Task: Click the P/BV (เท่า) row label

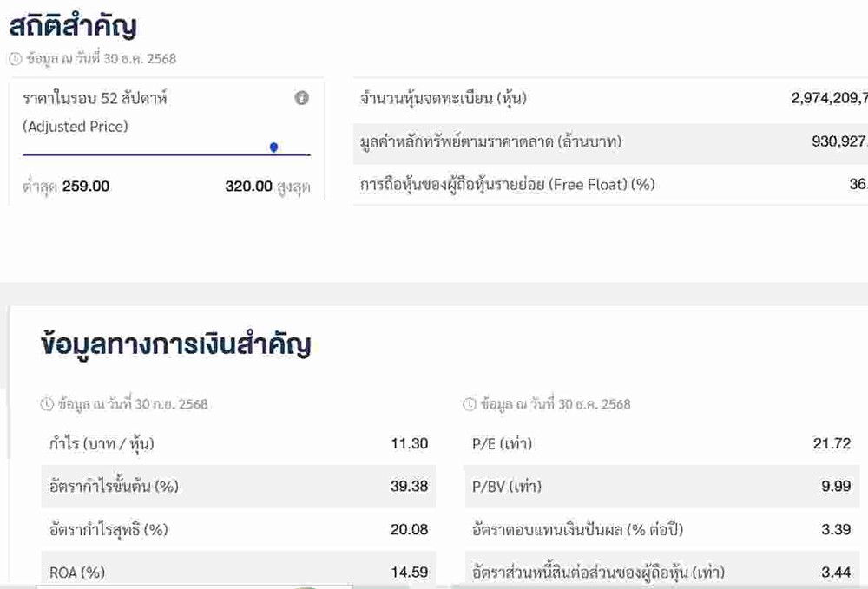Action: [507, 486]
